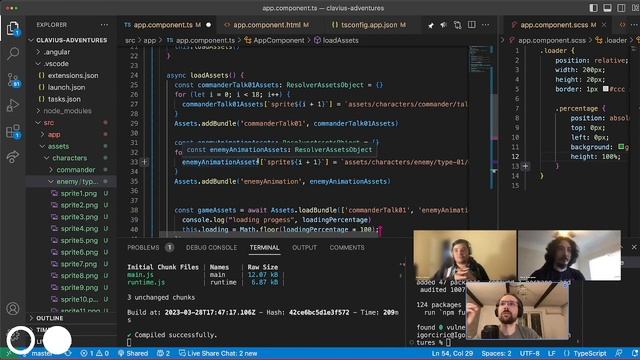Click the participants count 2 in status bar
The image size is (640, 360).
coord(163,353)
